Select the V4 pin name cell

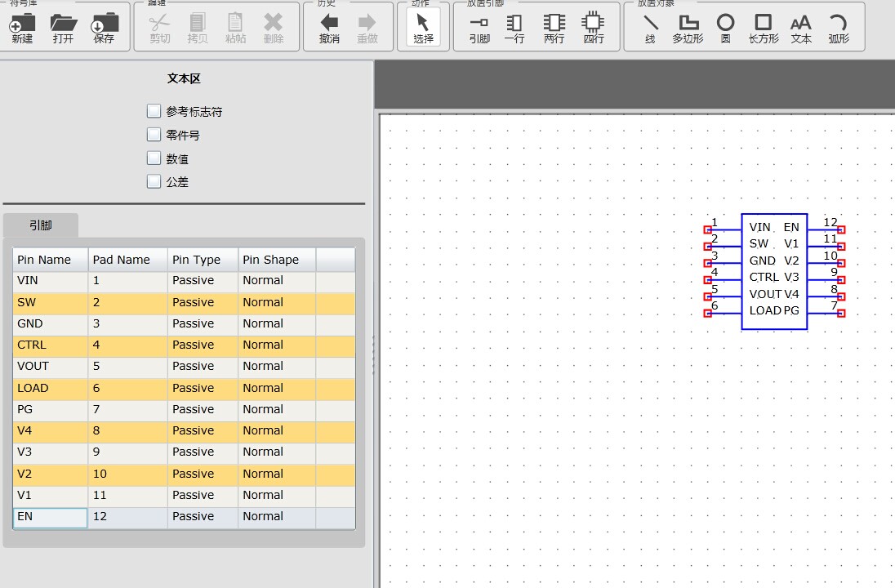[51, 431]
